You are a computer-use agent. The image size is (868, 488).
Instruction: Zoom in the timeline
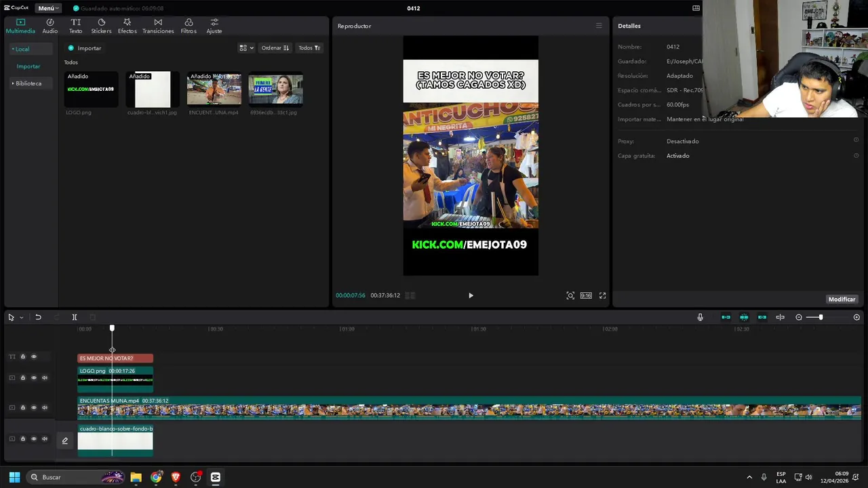856,317
